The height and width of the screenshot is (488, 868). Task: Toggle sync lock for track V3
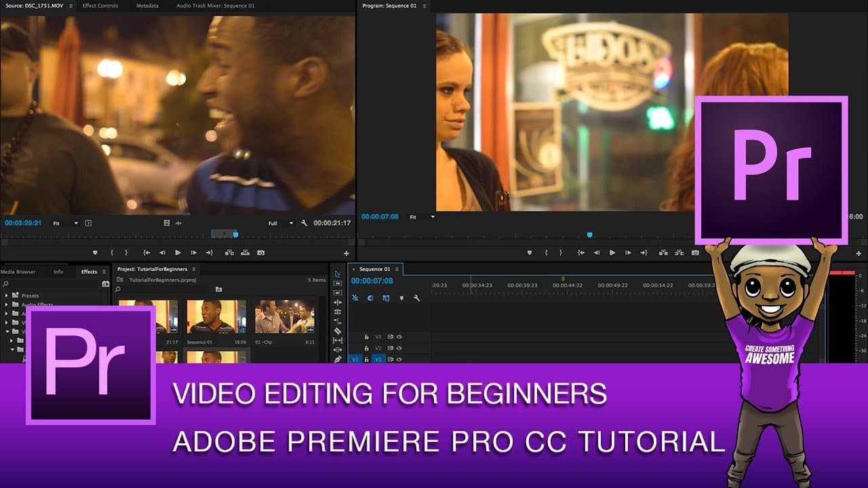pos(390,336)
